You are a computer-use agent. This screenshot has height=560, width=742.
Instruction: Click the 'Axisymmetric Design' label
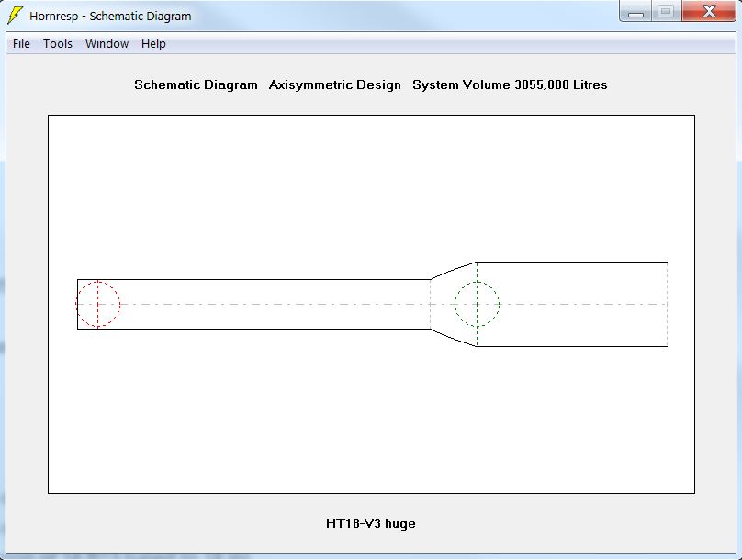pyautogui.click(x=335, y=84)
